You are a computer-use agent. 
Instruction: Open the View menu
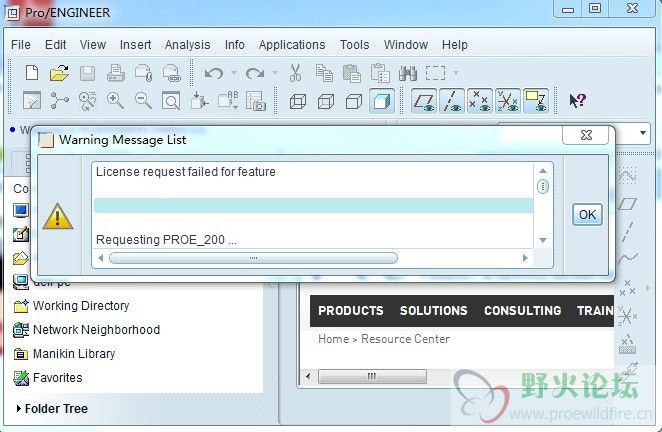coord(92,45)
